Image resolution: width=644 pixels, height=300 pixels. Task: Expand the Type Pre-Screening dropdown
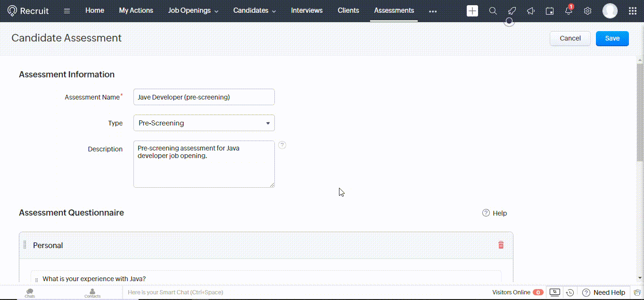(x=204, y=123)
